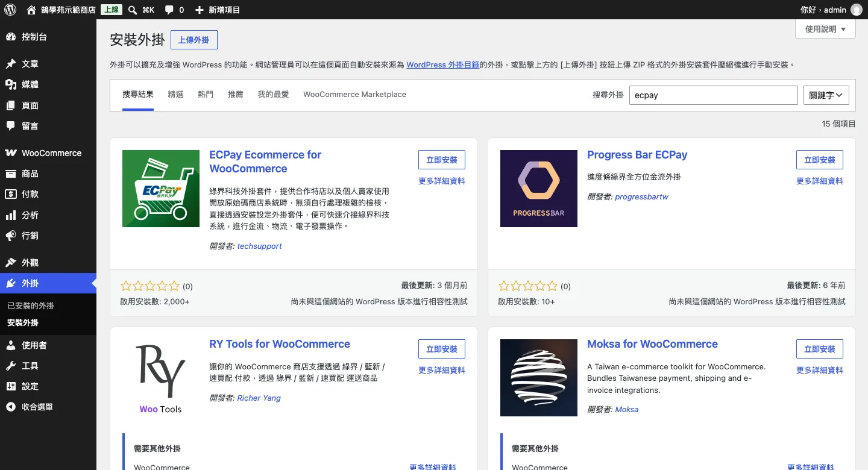The height and width of the screenshot is (470, 868).
Task: Click the 外觀 paintbrush icon
Action: [x=11, y=263]
